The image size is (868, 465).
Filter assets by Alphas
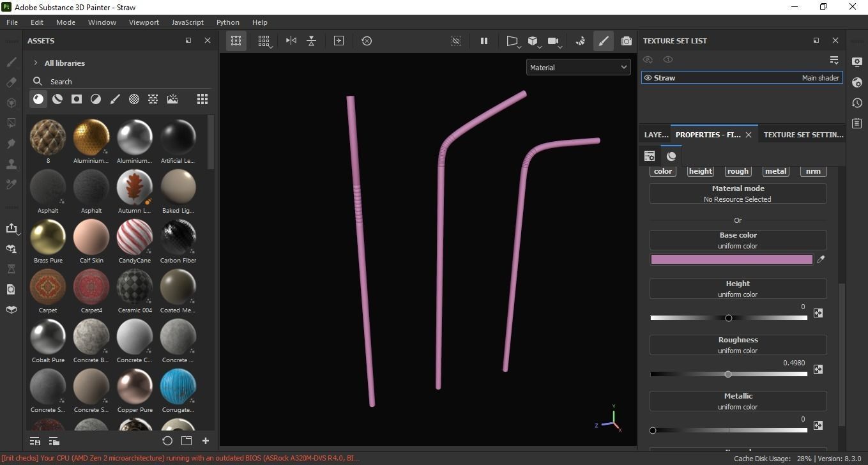(x=134, y=99)
